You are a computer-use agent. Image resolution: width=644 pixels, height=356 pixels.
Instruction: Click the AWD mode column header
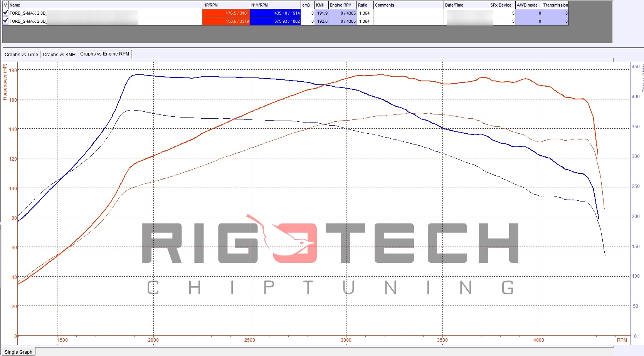point(528,5)
